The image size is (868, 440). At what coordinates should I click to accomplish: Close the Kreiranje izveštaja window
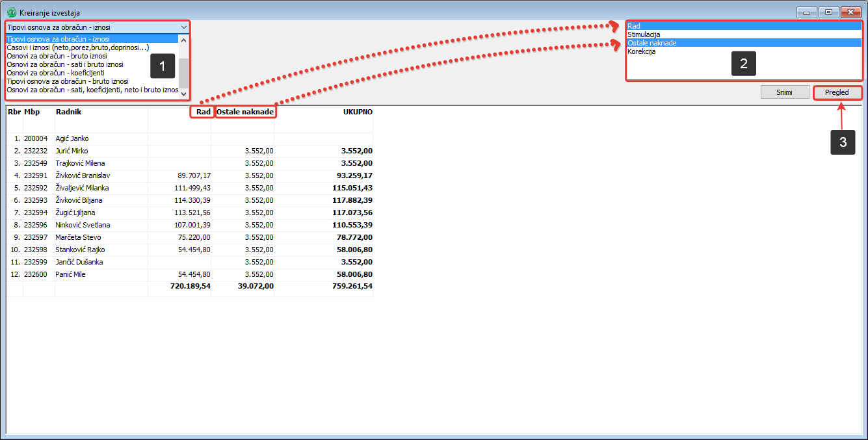pos(849,12)
